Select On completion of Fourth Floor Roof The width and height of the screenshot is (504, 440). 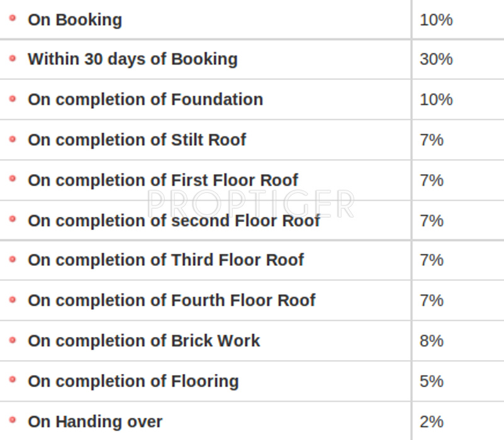(172, 300)
